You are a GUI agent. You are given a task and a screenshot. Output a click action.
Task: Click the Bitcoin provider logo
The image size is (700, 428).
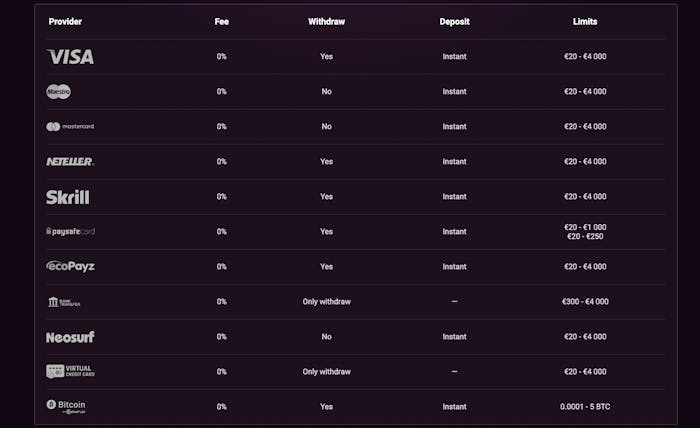(x=66, y=406)
